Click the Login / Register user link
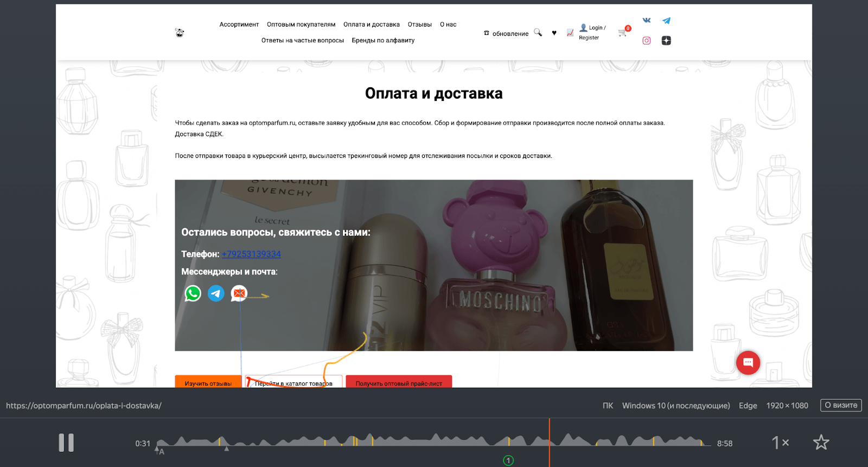 point(592,33)
